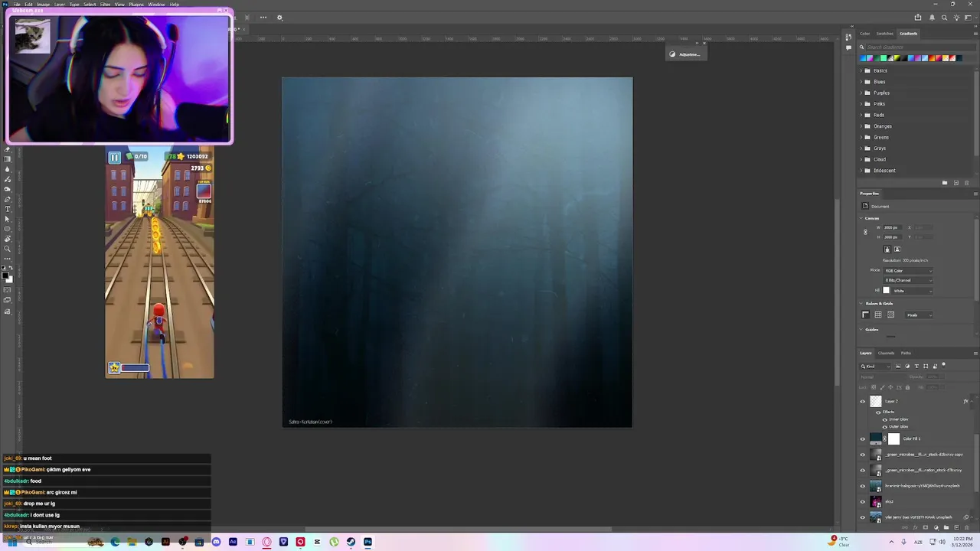Click the Adjustme... floating panel button
This screenshot has height=551, width=980.
pyautogui.click(x=685, y=54)
